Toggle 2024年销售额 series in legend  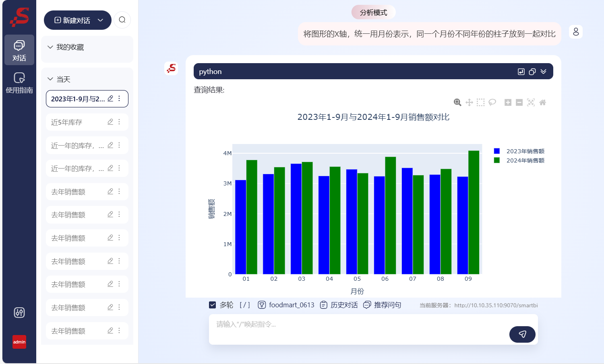[x=519, y=160]
